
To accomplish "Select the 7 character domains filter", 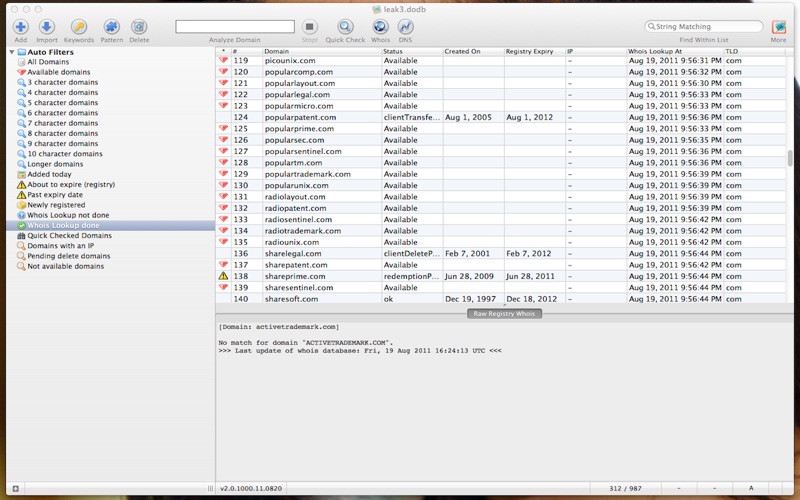I will (x=62, y=123).
